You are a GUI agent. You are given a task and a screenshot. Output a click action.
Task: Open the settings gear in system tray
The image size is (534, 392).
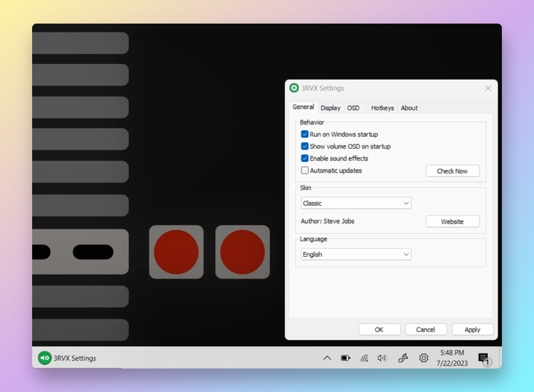click(x=423, y=358)
